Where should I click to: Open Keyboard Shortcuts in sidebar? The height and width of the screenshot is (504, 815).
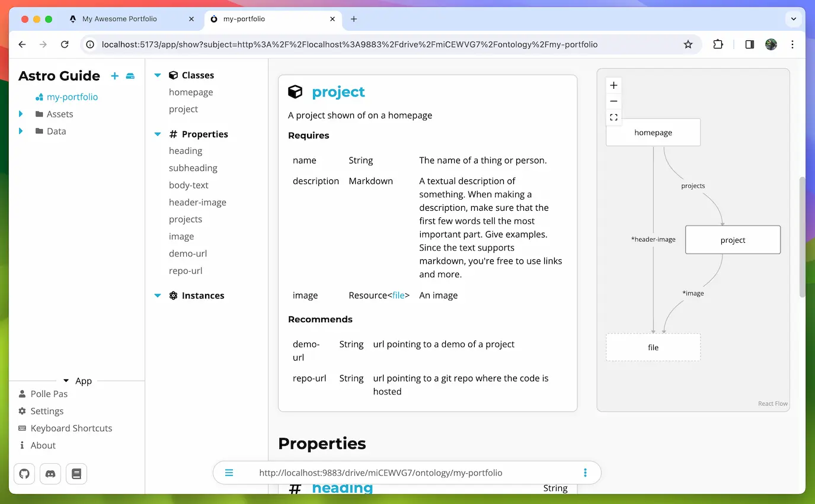71,428
